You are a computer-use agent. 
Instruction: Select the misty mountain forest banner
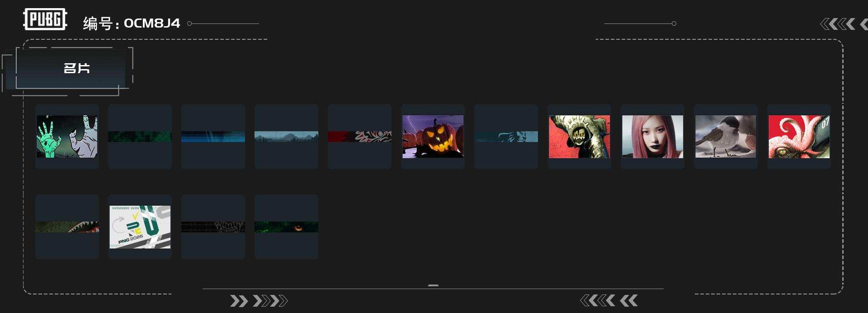[x=286, y=136]
